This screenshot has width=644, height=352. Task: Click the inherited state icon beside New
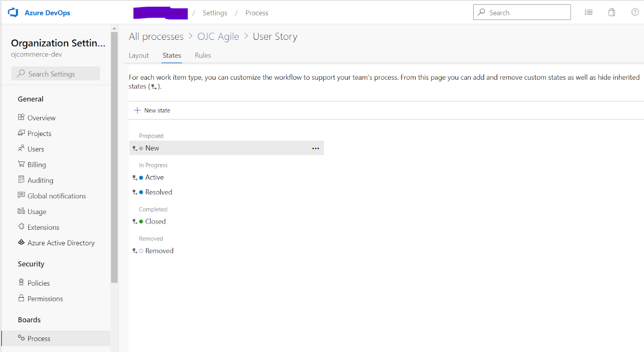point(135,148)
